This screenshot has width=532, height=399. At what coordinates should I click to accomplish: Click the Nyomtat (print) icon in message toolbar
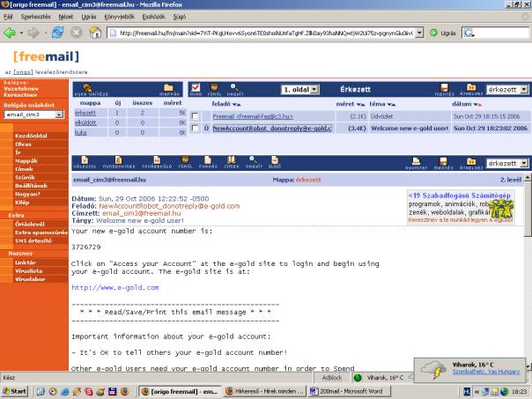pyautogui.click(x=442, y=161)
